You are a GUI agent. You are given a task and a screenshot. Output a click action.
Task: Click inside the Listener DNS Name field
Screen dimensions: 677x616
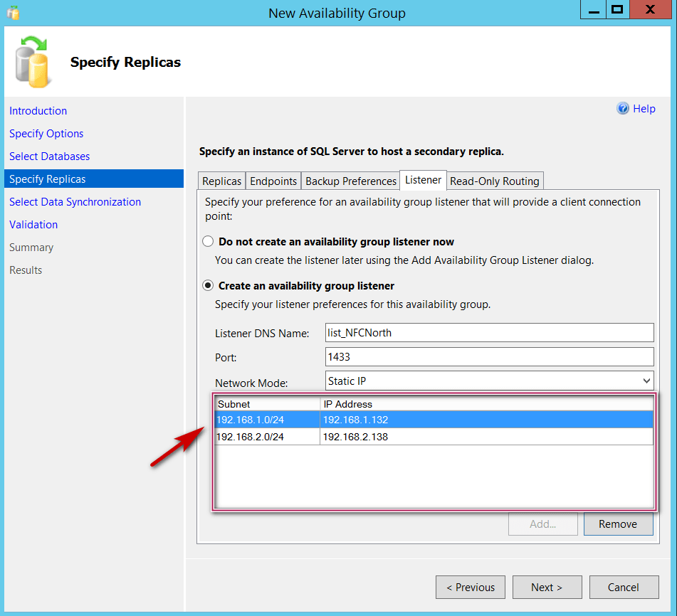[489, 332]
